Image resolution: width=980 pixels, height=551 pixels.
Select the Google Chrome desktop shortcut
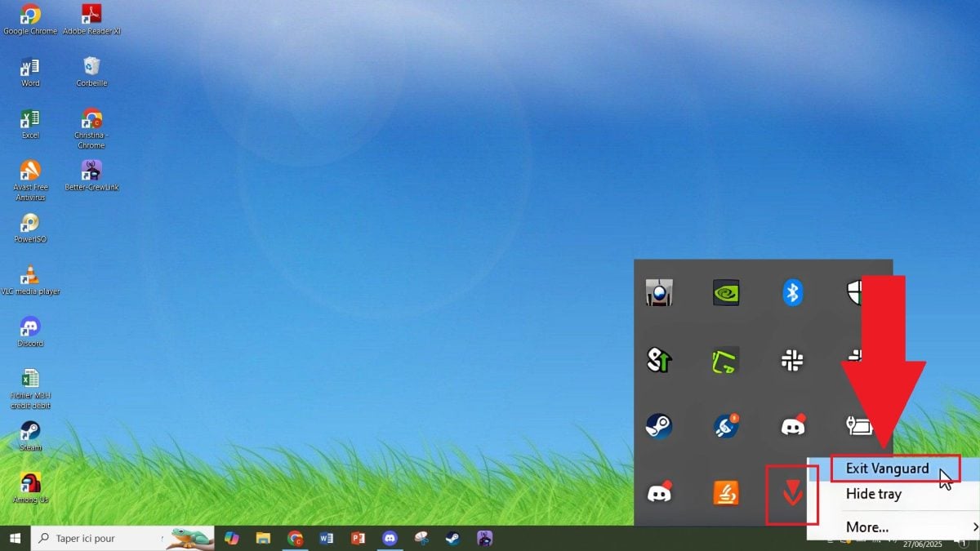pos(30,20)
